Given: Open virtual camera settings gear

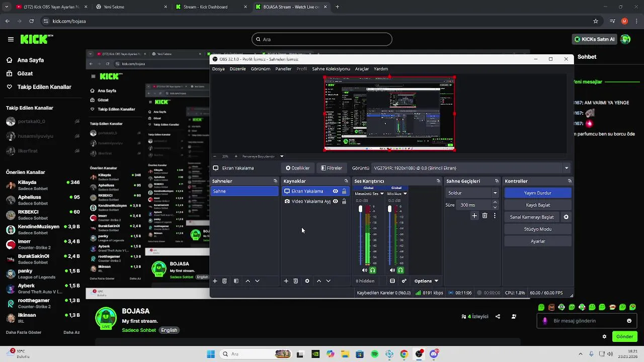Looking at the screenshot, I should pyautogui.click(x=566, y=217).
